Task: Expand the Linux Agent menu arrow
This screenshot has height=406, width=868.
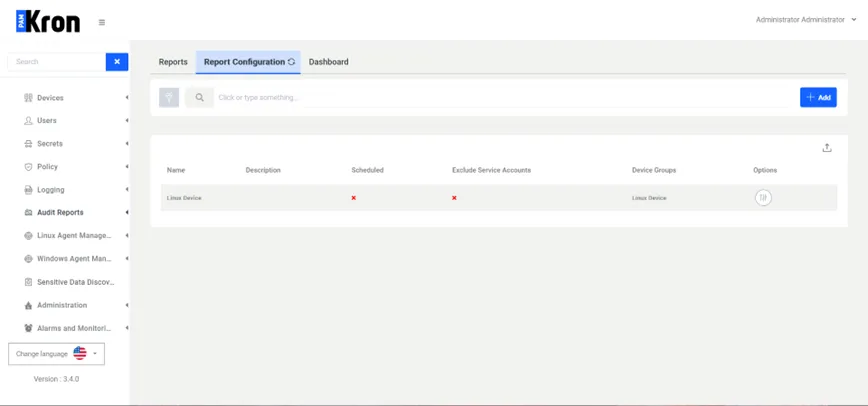Action: [127, 235]
